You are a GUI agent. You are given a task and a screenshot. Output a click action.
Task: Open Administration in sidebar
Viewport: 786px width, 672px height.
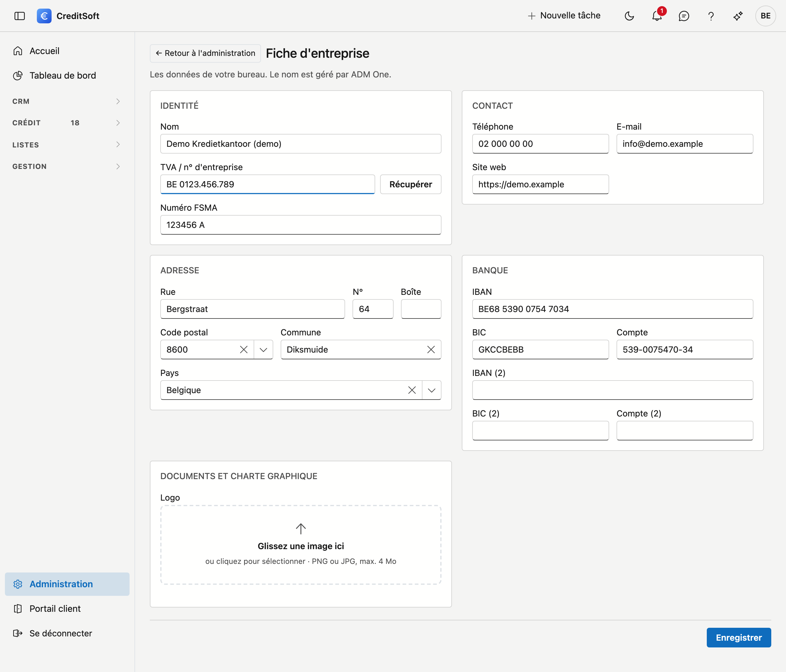[67, 584]
